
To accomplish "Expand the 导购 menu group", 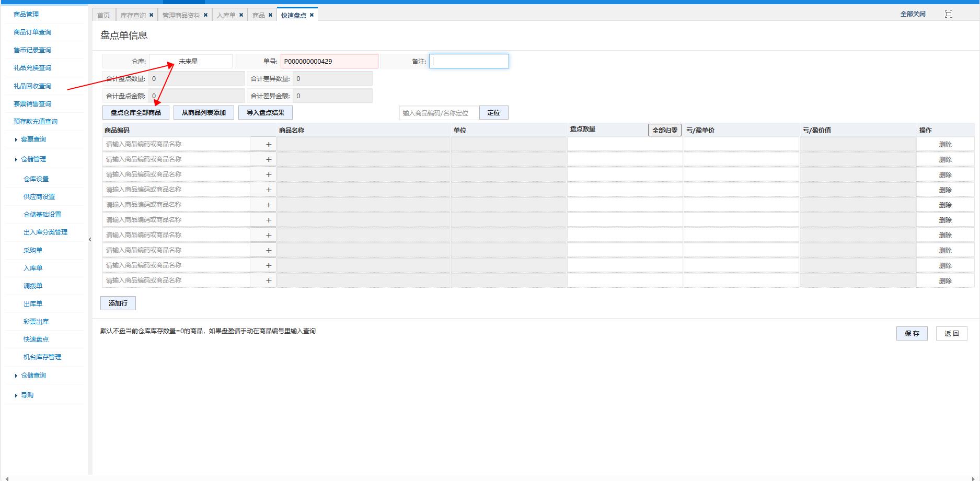I will [x=27, y=395].
